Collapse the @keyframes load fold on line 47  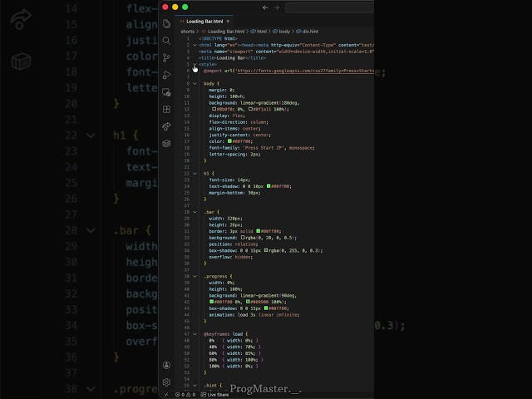click(x=195, y=334)
